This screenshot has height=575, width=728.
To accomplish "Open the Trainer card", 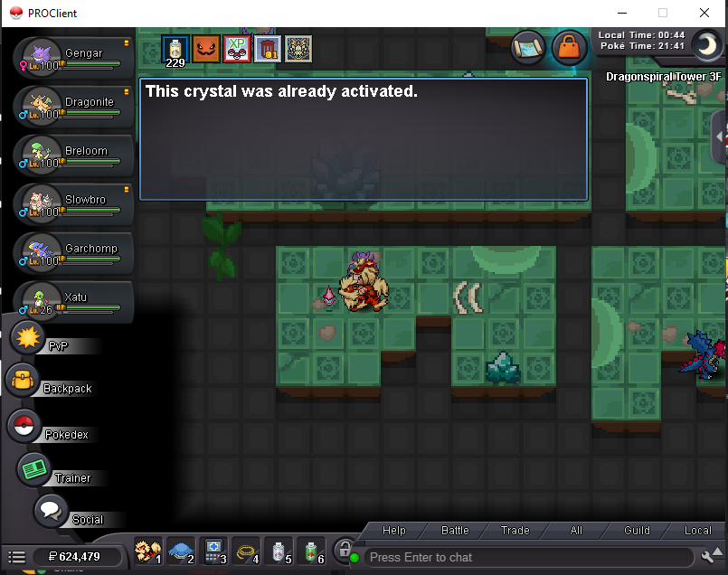I will [x=34, y=468].
